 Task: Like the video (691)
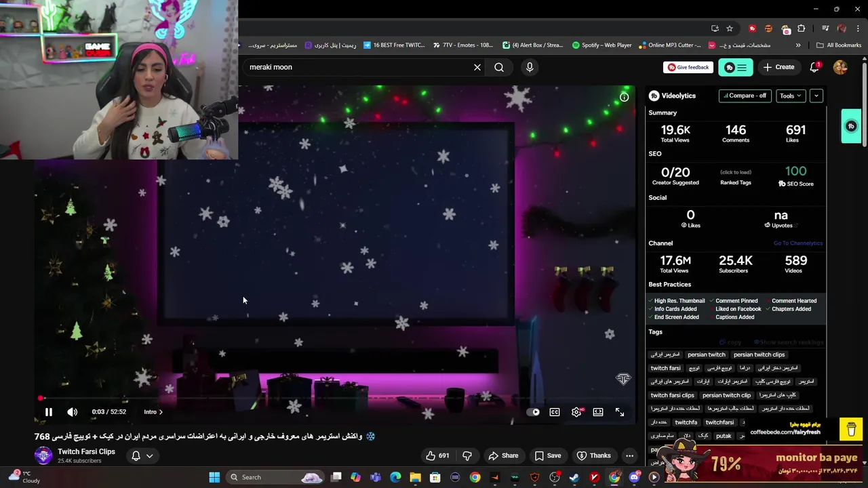coord(437,455)
